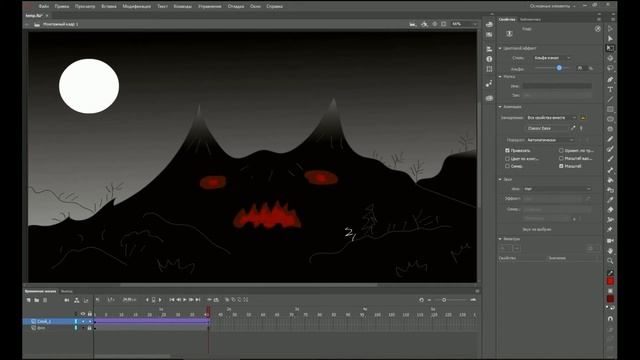640x360 pixels.
Task: Play the timeline animation
Action: click(x=184, y=300)
